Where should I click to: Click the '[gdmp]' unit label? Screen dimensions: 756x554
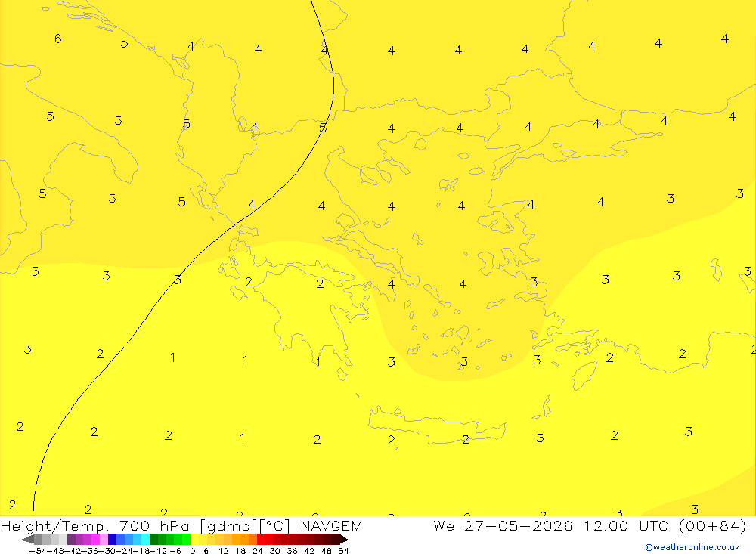coord(228,526)
